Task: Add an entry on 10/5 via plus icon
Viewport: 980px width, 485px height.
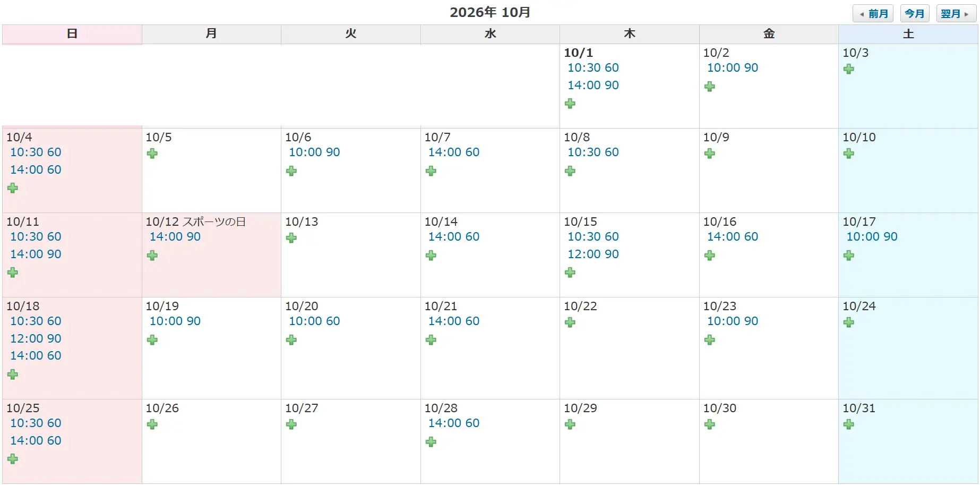Action: (152, 154)
